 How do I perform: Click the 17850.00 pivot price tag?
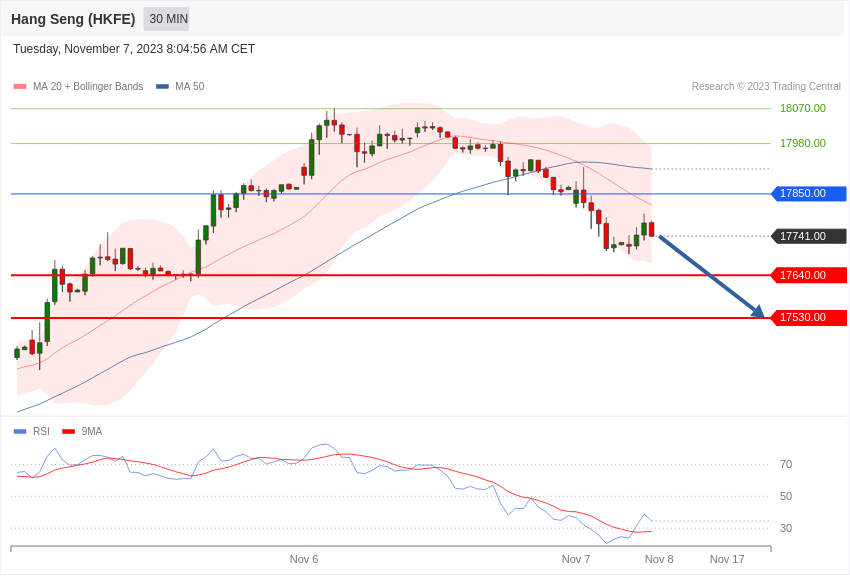click(x=809, y=193)
